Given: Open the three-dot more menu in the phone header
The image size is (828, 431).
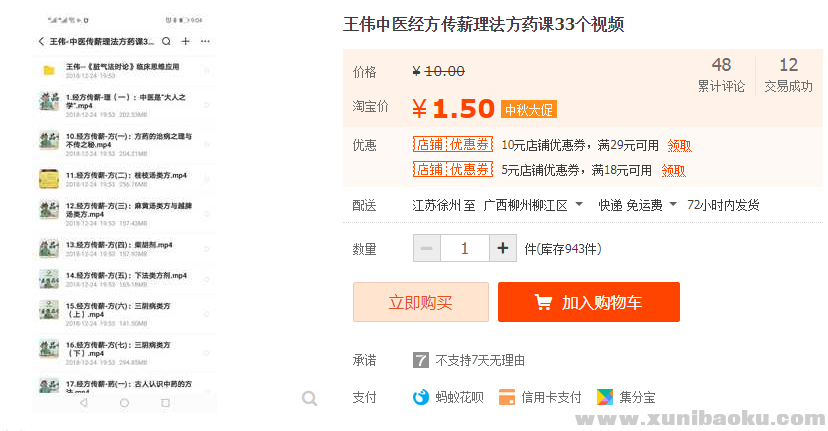Looking at the screenshot, I should click(205, 42).
